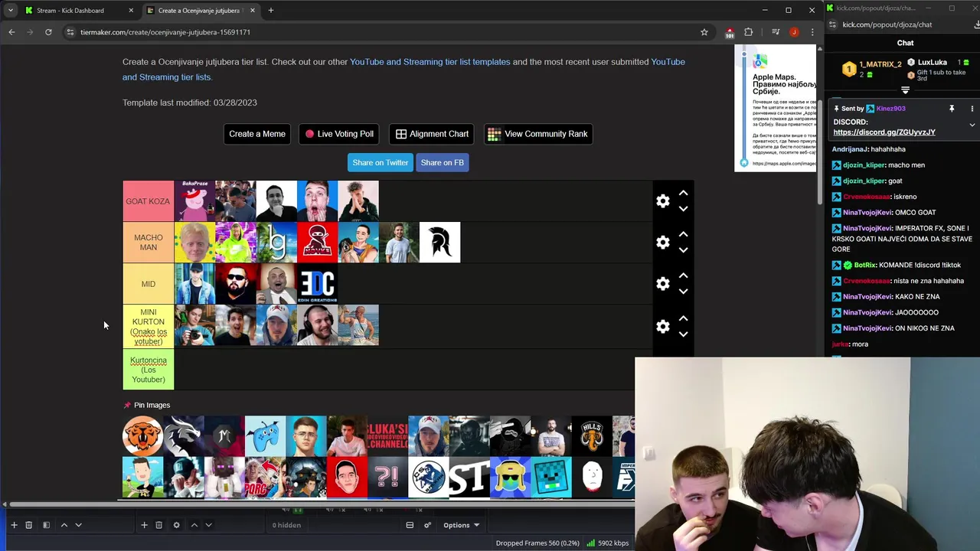Select the 3DC Edin Creations image in MID
The width and height of the screenshot is (980, 551).
pos(318,284)
